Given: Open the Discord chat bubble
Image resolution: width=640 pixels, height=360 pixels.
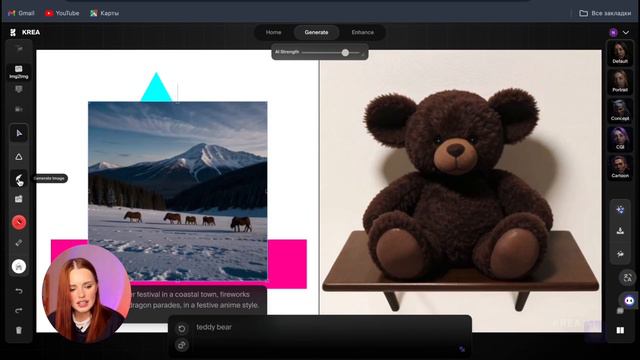Looking at the screenshot, I should [x=629, y=301].
